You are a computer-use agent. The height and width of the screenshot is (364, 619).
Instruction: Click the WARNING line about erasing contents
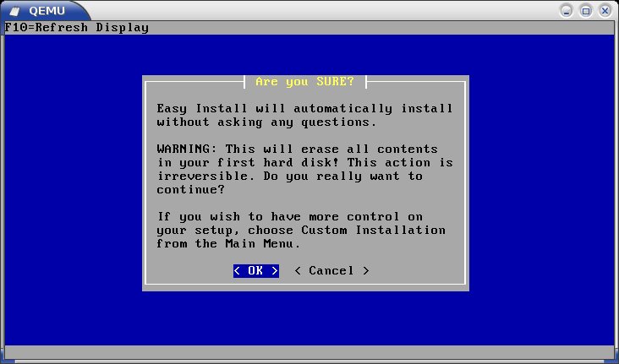coord(297,149)
